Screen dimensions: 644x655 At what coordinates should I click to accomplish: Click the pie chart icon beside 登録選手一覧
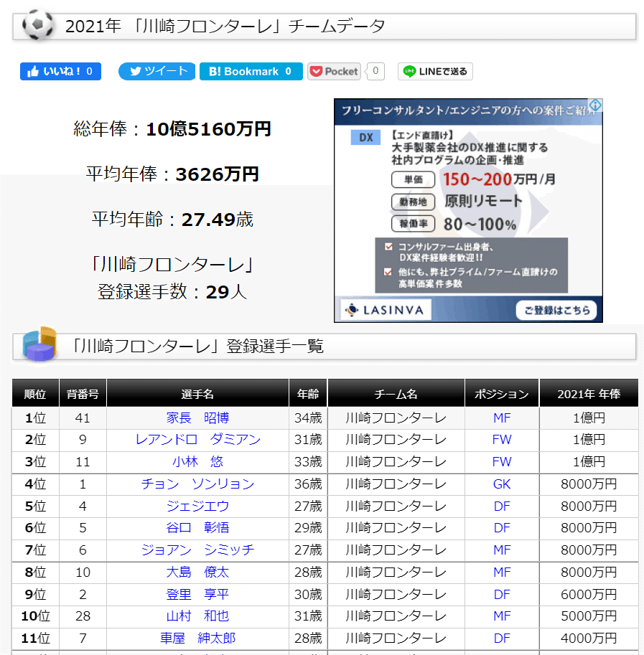39,344
